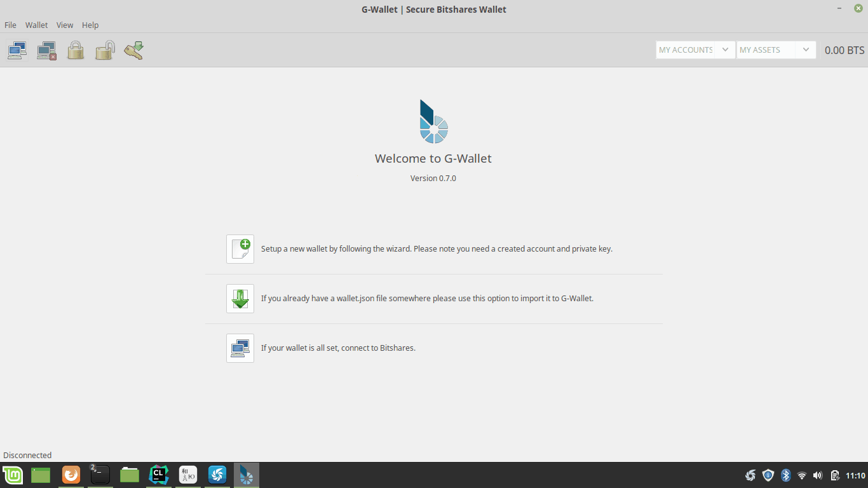Image resolution: width=868 pixels, height=488 pixels.
Task: Click the new wallet setup wizard icon
Action: tap(240, 249)
